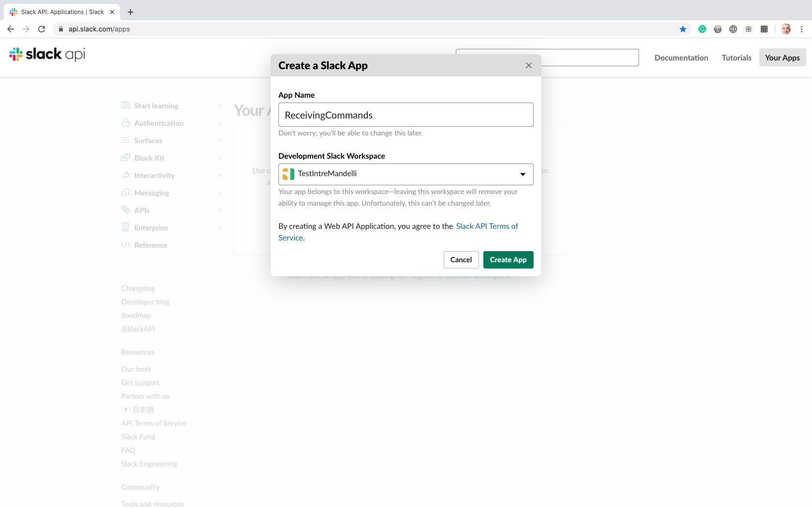Click the address bar URL
The width and height of the screenshot is (812, 508).
(99, 29)
